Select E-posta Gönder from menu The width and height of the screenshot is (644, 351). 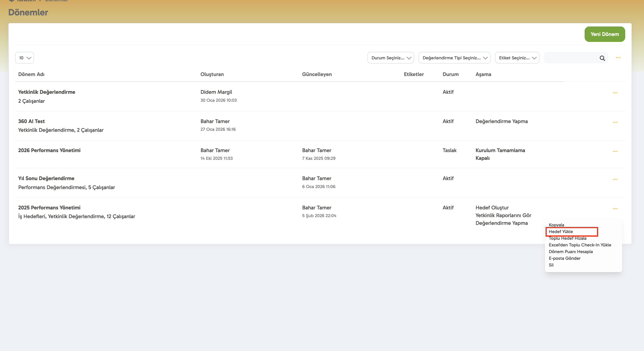pos(564,258)
